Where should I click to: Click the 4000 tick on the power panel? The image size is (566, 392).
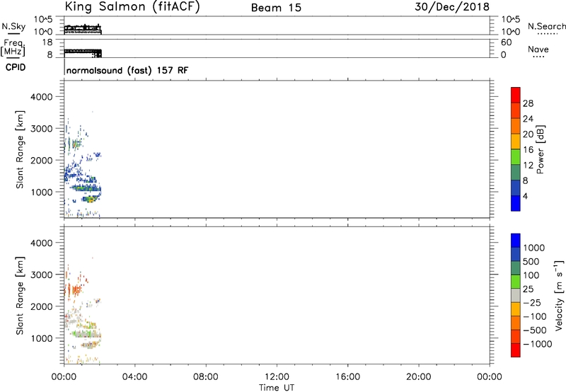point(41,97)
